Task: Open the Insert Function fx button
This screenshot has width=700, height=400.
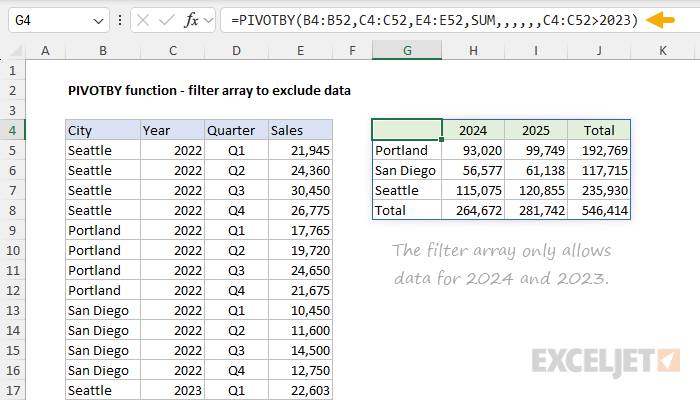Action: click(x=191, y=21)
